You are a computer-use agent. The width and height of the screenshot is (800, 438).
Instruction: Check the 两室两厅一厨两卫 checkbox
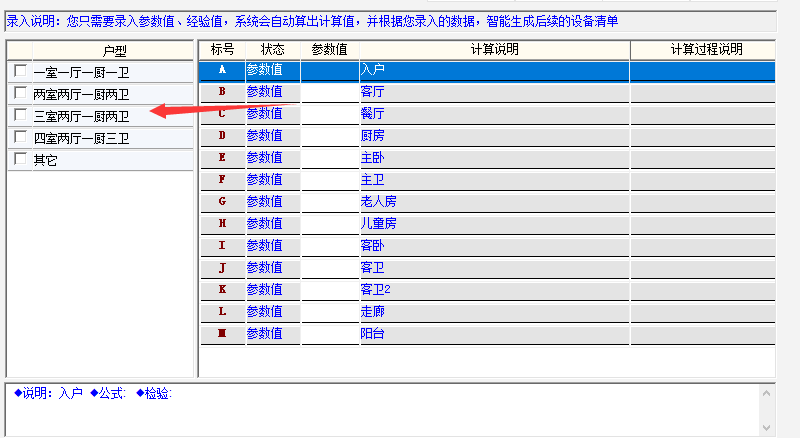coord(20,92)
